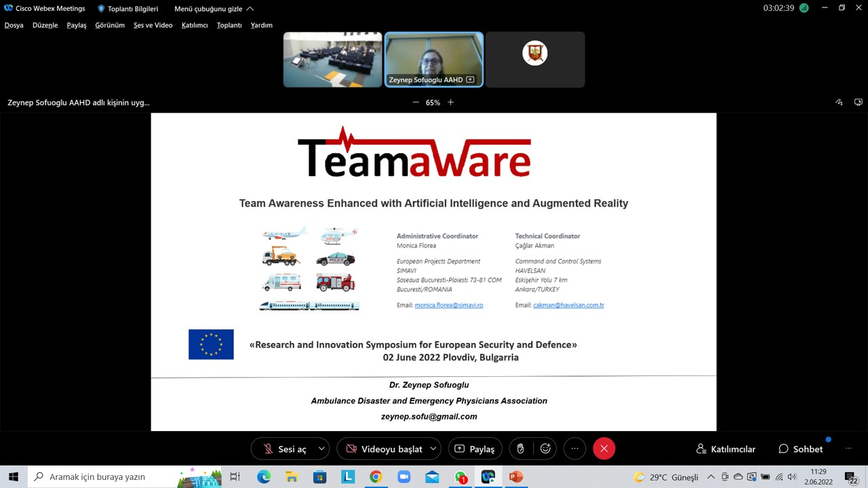Open the Ses ve Video menu
Image resolution: width=868 pixels, height=488 pixels.
point(153,25)
